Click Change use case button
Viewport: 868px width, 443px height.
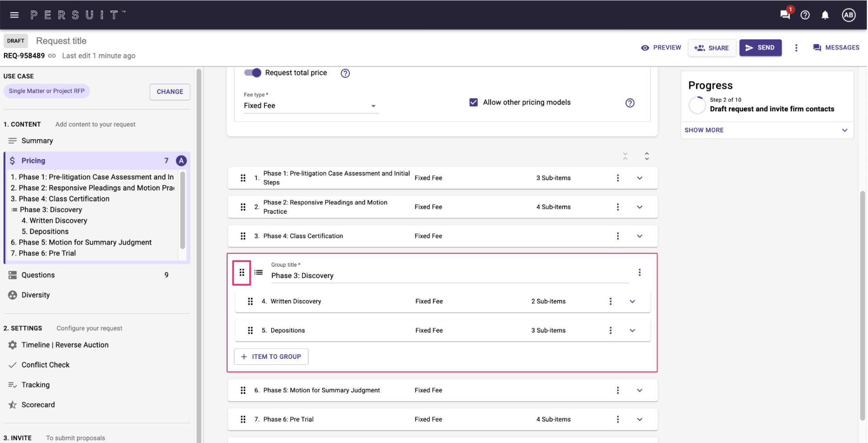(x=170, y=92)
